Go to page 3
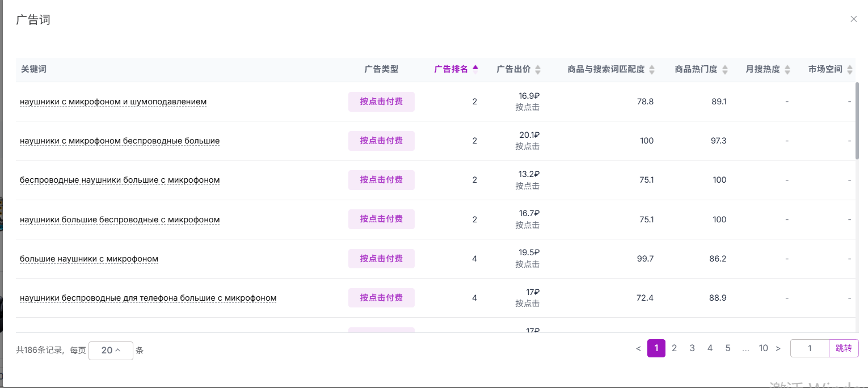Screen dimensions: 868x388 click(692, 348)
